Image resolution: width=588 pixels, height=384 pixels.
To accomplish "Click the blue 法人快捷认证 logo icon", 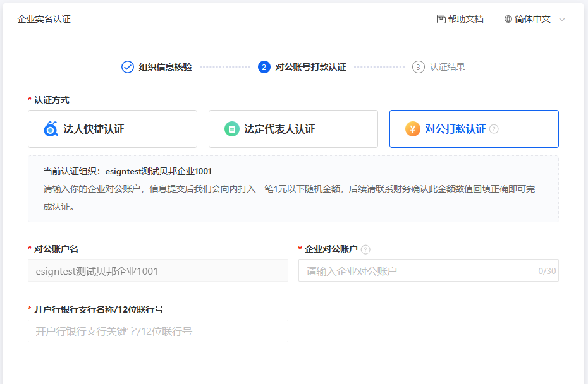I will (51, 129).
